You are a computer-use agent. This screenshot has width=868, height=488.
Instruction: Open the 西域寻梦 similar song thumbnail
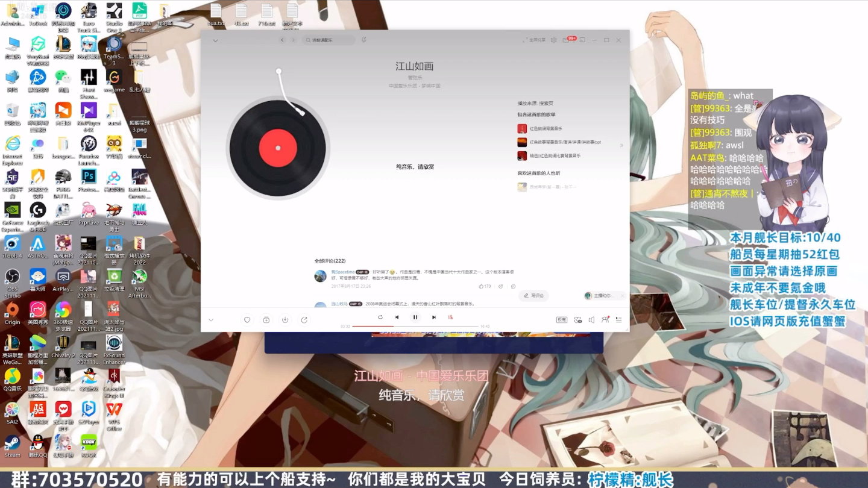(522, 187)
